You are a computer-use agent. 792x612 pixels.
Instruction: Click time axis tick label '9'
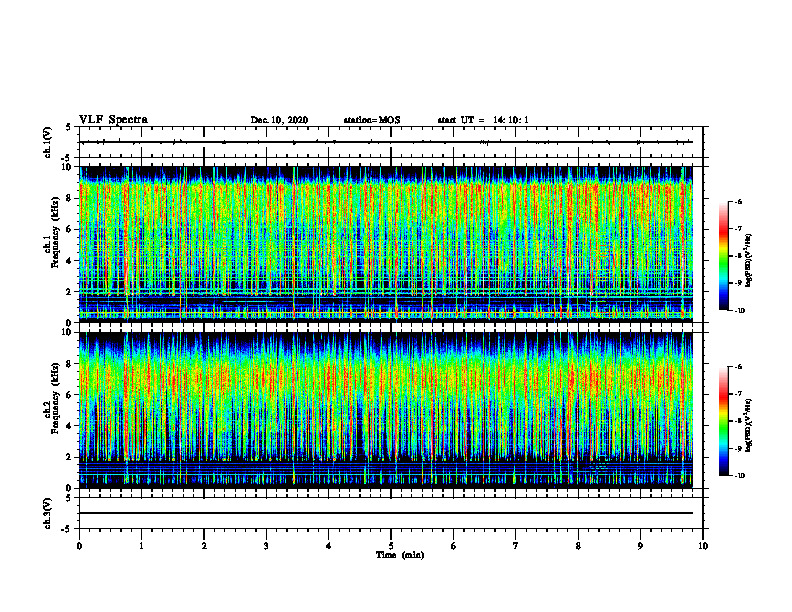coord(640,546)
